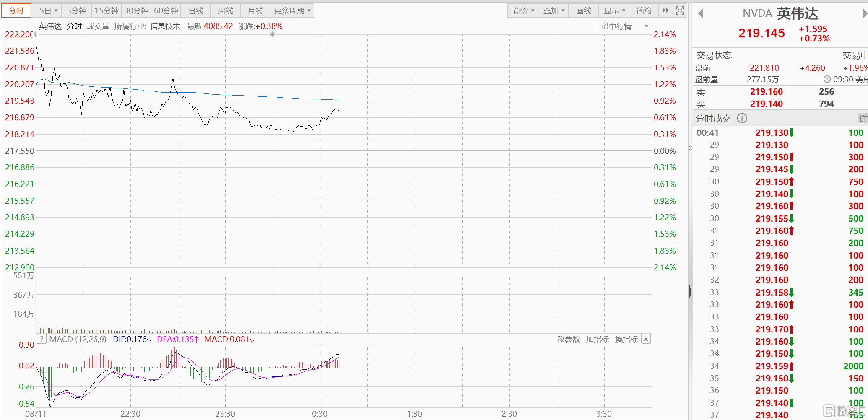Expand the 更多周期 dropdown
This screenshot has height=420, width=868.
[293, 10]
